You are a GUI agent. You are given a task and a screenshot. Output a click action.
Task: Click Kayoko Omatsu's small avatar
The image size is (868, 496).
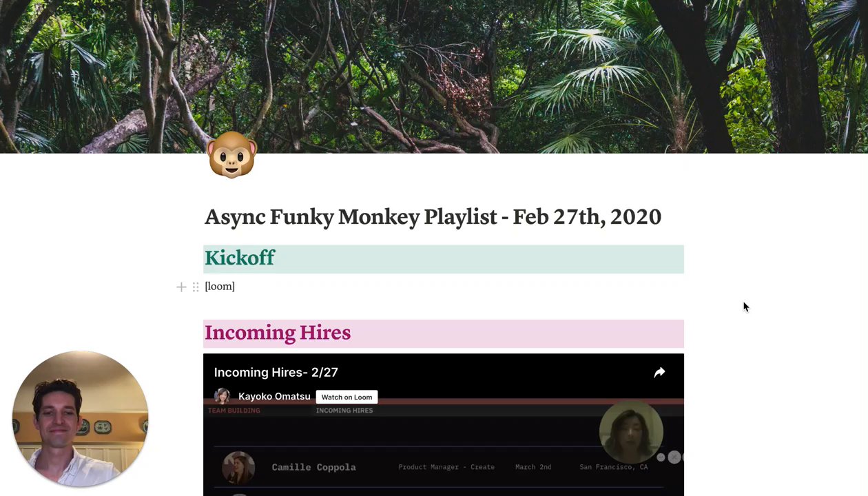[x=222, y=396]
